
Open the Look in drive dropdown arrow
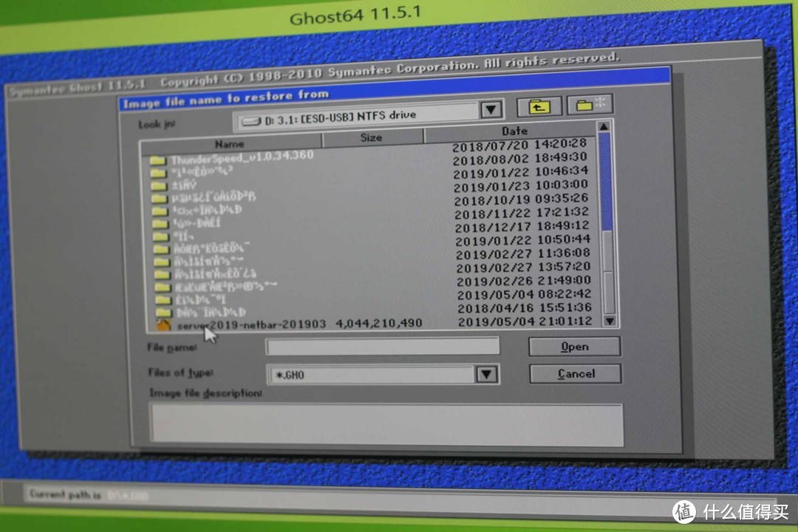pyautogui.click(x=491, y=109)
